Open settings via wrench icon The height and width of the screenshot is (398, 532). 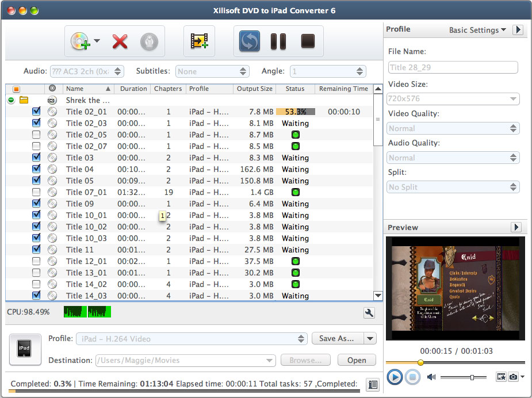pyautogui.click(x=369, y=313)
